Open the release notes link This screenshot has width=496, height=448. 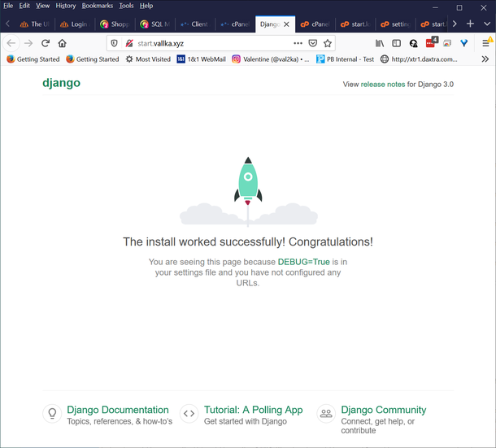pyautogui.click(x=383, y=85)
